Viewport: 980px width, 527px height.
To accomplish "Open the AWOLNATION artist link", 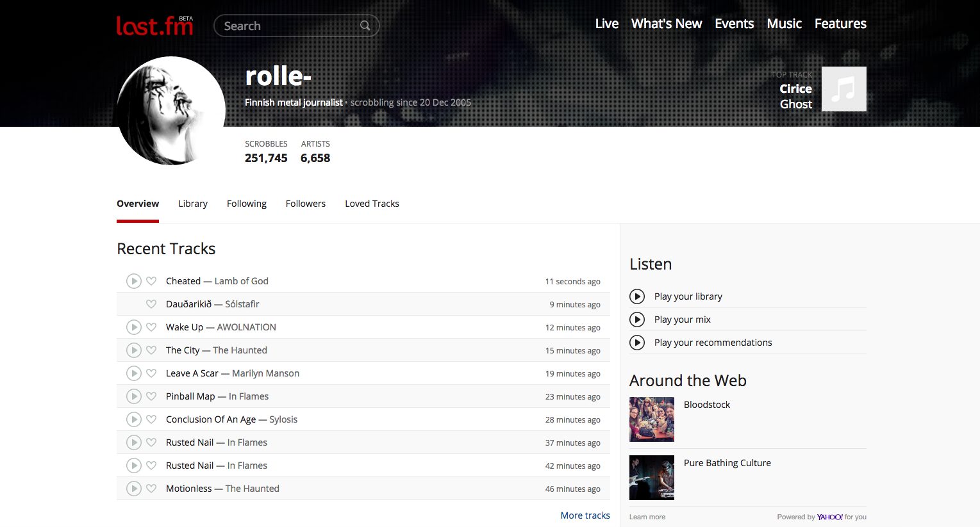I will click(247, 327).
